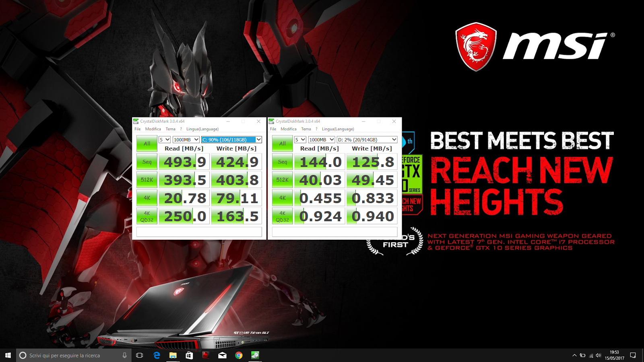Open Lingua(Language) menu in right window
The height and width of the screenshot is (362, 644).
point(338,129)
